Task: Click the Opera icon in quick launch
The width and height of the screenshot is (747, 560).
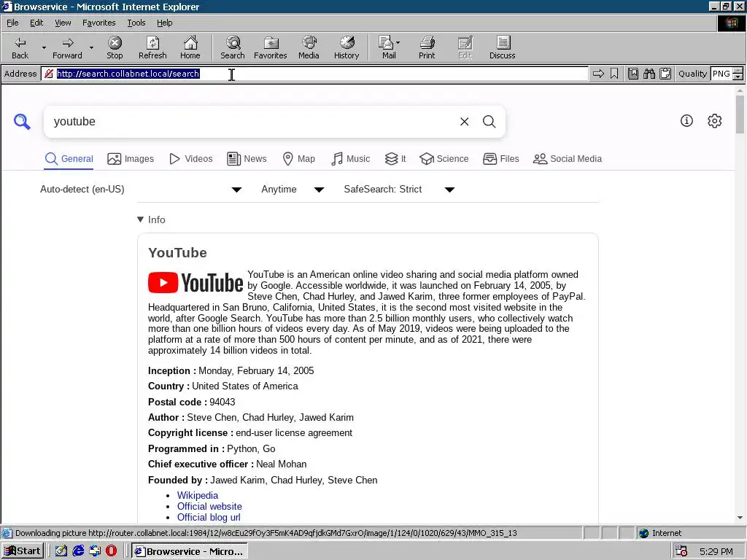Action: coord(111,551)
